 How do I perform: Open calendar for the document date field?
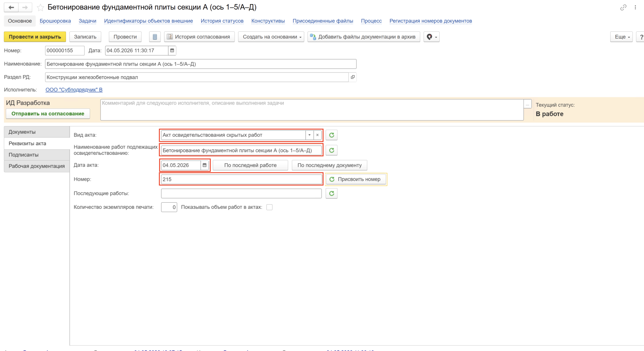[172, 51]
